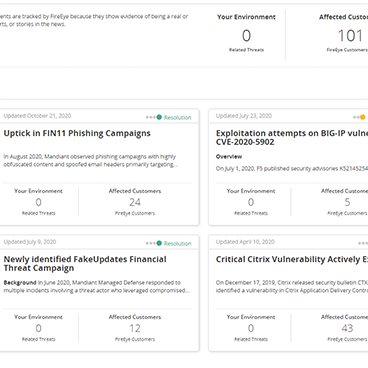Image resolution: width=368 pixels, height=368 pixels.
Task: Open the Uptick in FIN11 Phishing Campaigns title
Action: (77, 133)
